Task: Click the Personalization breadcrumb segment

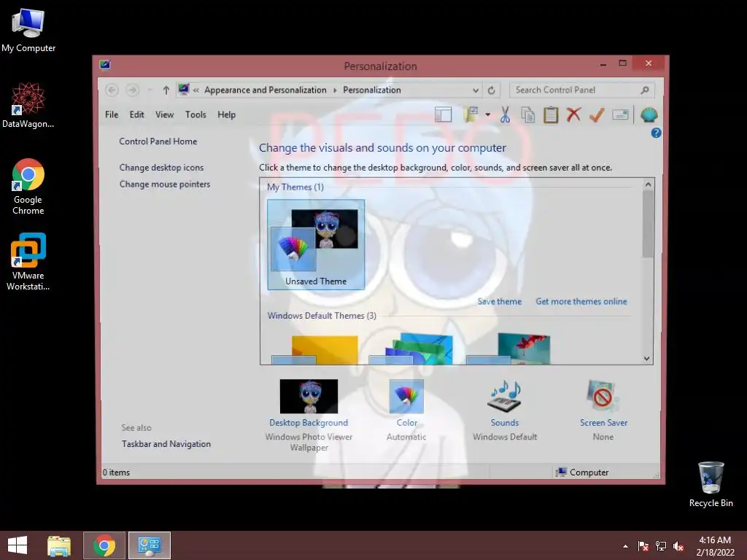Action: click(x=372, y=90)
